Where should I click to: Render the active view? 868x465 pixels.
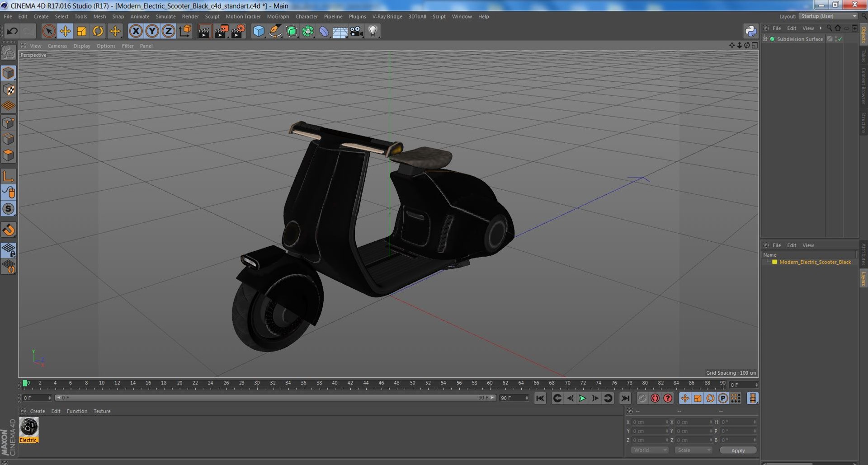[x=204, y=31]
